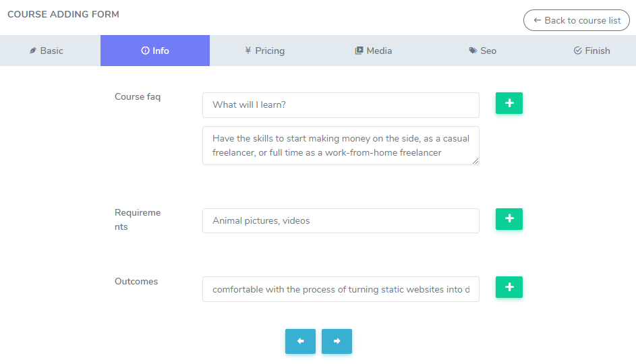Image resolution: width=636 pixels, height=364 pixels.
Task: Select the Seo tab
Action: click(482, 51)
